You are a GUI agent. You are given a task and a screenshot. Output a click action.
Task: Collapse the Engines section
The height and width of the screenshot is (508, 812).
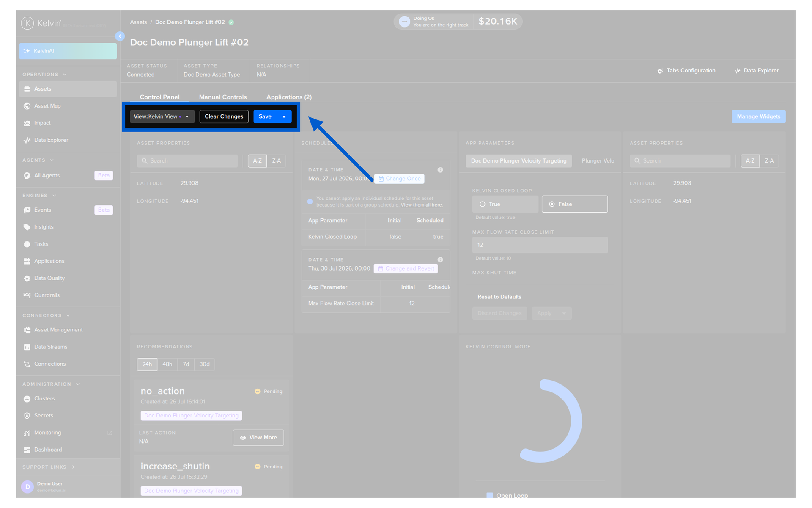pos(54,196)
